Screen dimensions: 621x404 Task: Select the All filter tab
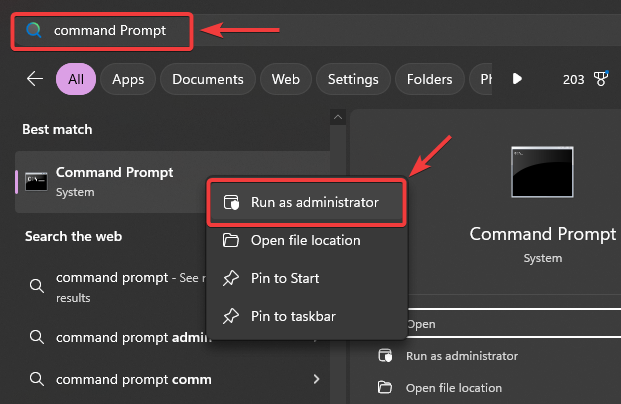click(76, 79)
